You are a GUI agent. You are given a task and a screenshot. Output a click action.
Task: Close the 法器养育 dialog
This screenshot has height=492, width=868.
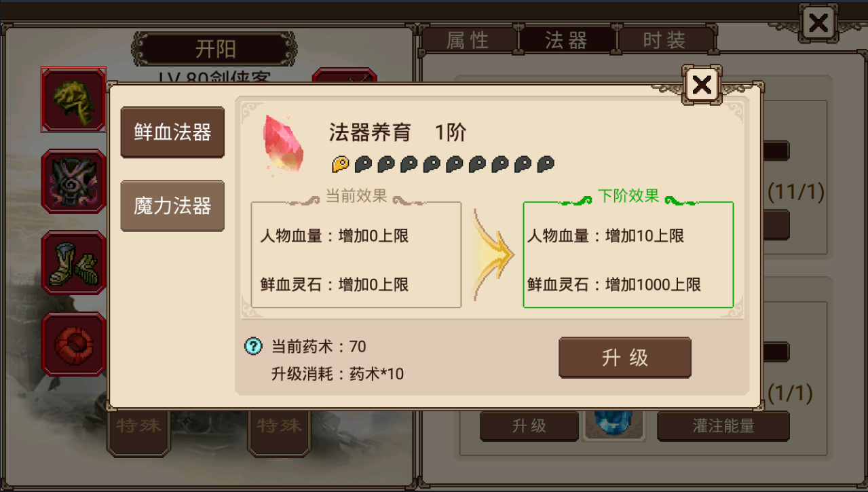click(x=702, y=86)
